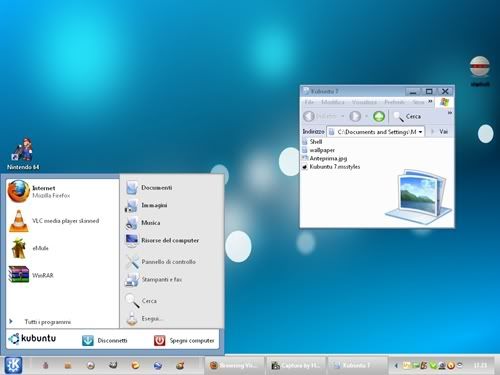Select the wallpaper folder
500x375 pixels.
point(318,150)
